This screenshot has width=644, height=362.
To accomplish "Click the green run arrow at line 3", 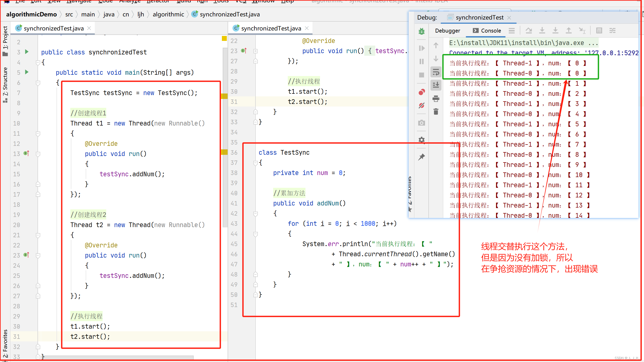I will [x=27, y=52].
